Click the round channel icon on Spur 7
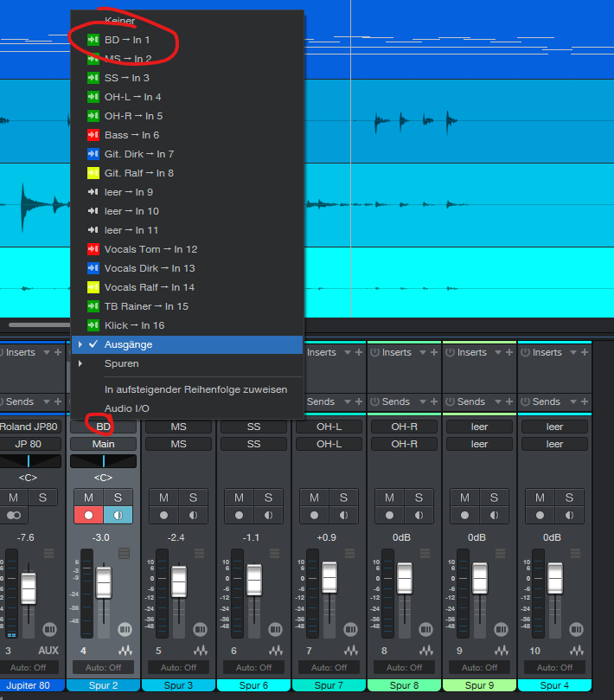Image resolution: width=614 pixels, height=700 pixels. click(350, 629)
